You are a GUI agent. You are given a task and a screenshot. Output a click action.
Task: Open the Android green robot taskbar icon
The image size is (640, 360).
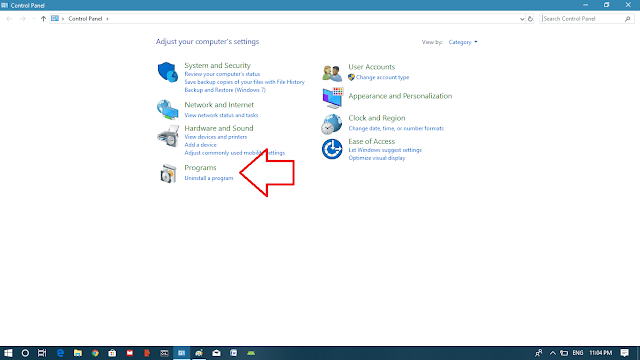(251, 353)
